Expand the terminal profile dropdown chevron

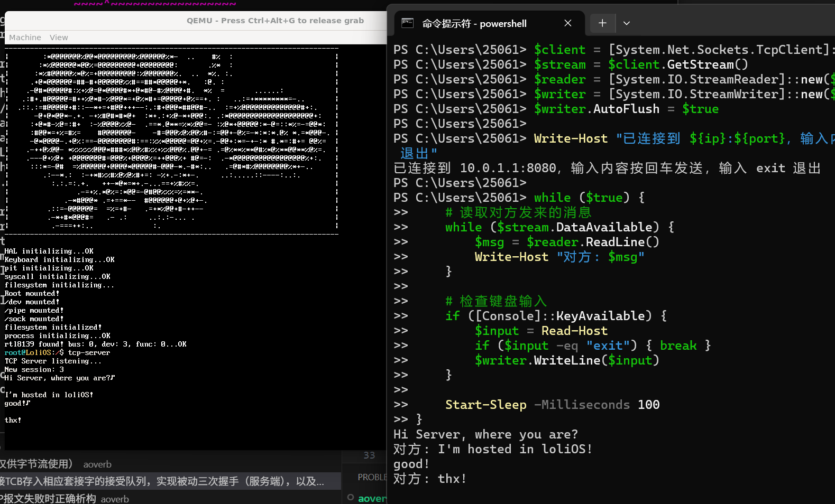click(x=627, y=23)
